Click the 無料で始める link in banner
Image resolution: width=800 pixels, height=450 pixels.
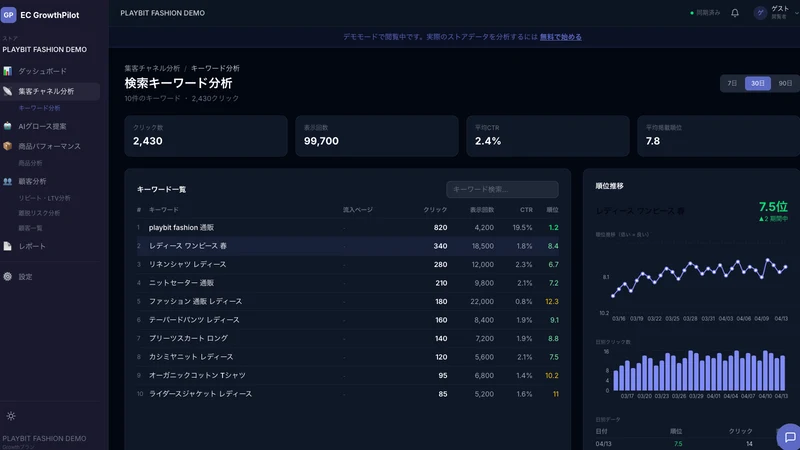(561, 37)
